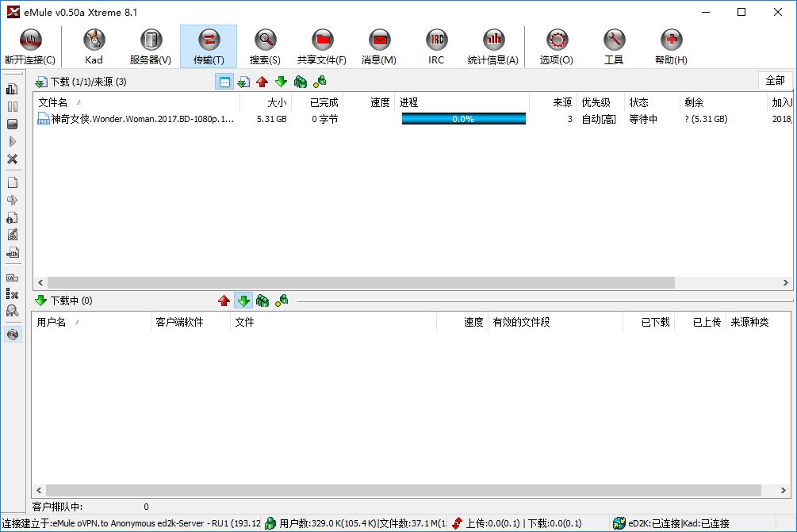Screen dimensions: 797x532
Task: Click the sidebar find magnifier icon
Action: (12, 311)
